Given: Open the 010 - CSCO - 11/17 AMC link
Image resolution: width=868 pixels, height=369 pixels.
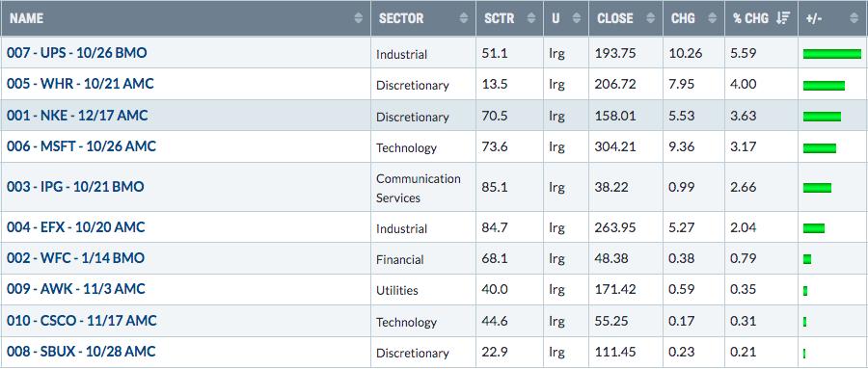Looking at the screenshot, I should coord(81,320).
